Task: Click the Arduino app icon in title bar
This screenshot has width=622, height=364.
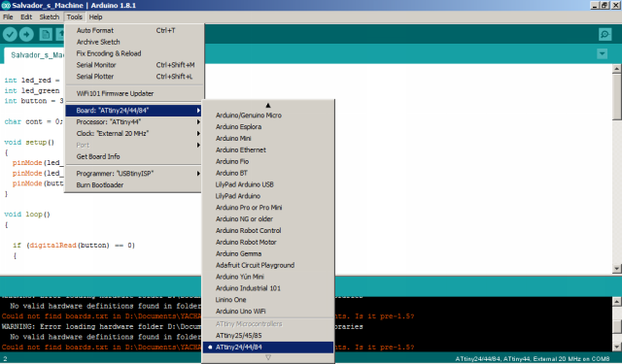Action: pos(6,5)
